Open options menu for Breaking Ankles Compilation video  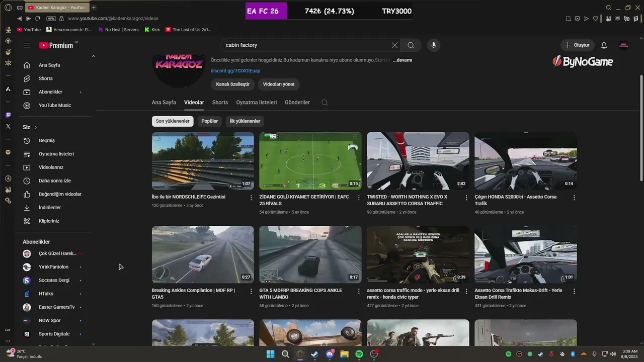point(251,292)
